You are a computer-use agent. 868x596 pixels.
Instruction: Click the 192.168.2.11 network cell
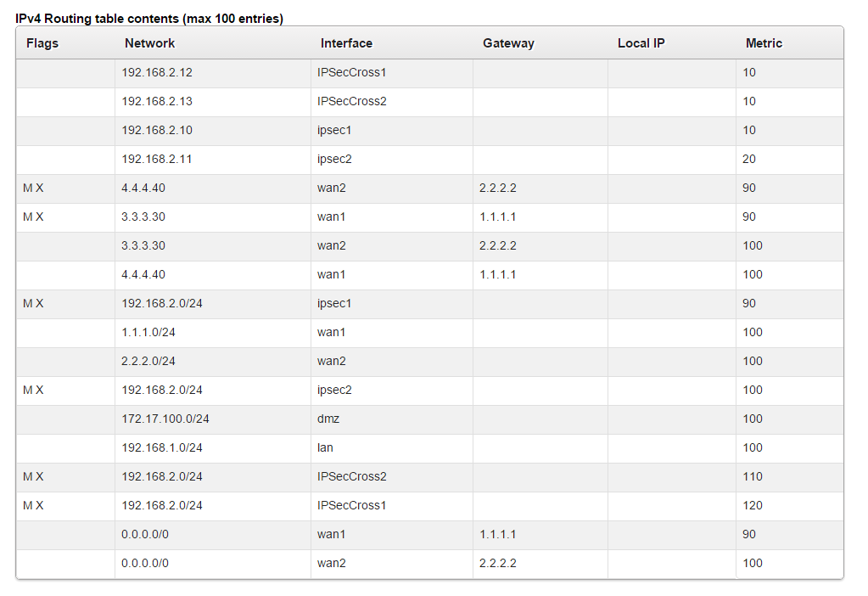[157, 160]
